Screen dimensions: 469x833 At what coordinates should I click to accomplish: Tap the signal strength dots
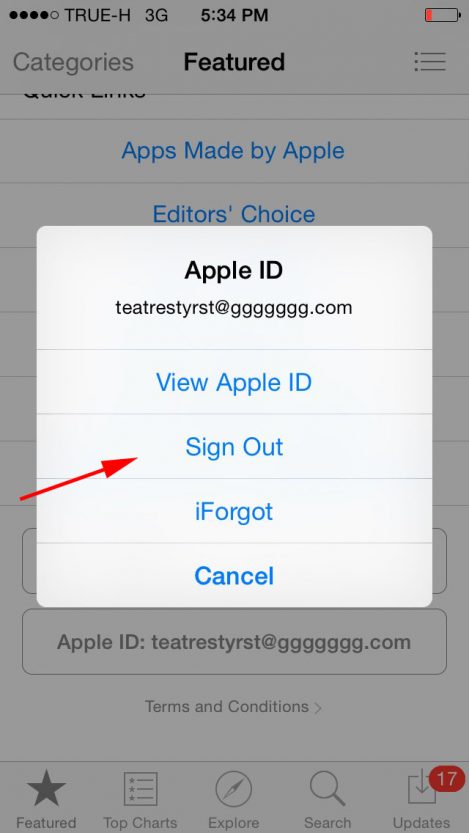[34, 15]
